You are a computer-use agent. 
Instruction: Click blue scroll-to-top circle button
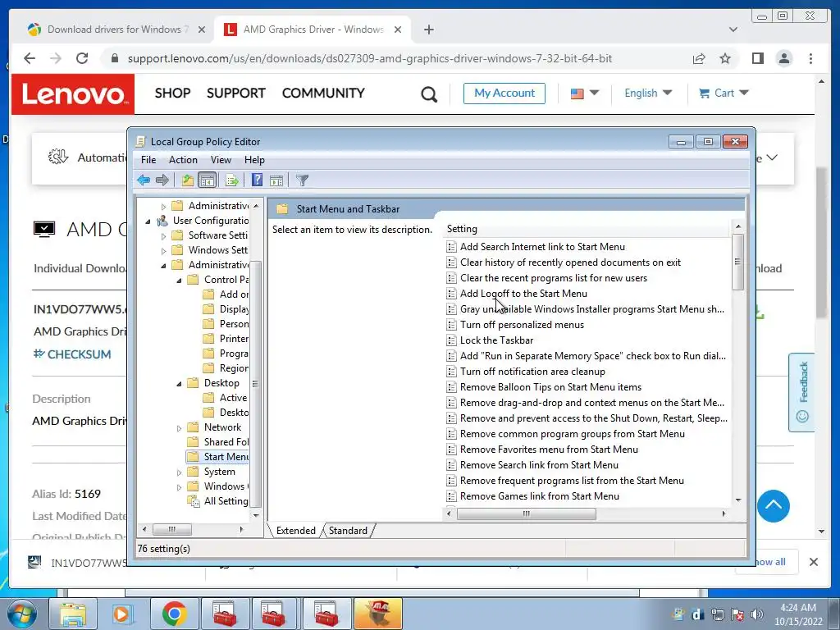pos(773,505)
